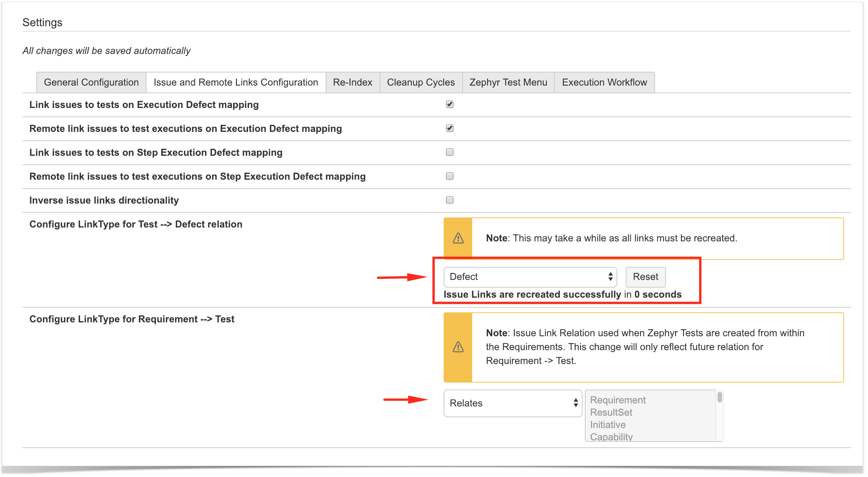Click the Settings heading
This screenshot has width=868, height=477.
[42, 22]
